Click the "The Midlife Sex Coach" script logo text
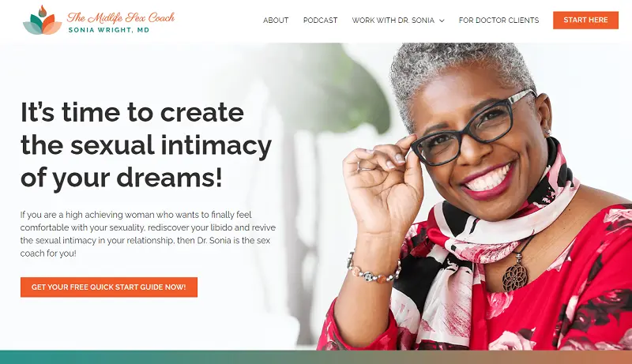 (121, 17)
